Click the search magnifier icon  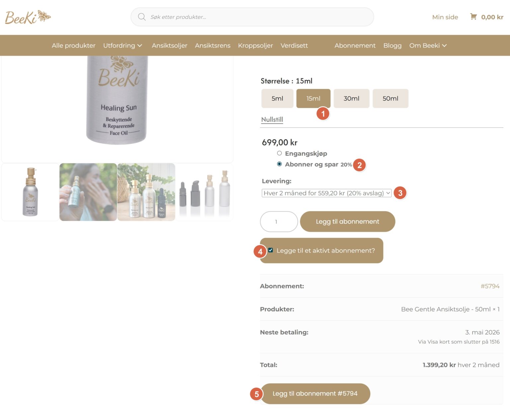pos(142,17)
